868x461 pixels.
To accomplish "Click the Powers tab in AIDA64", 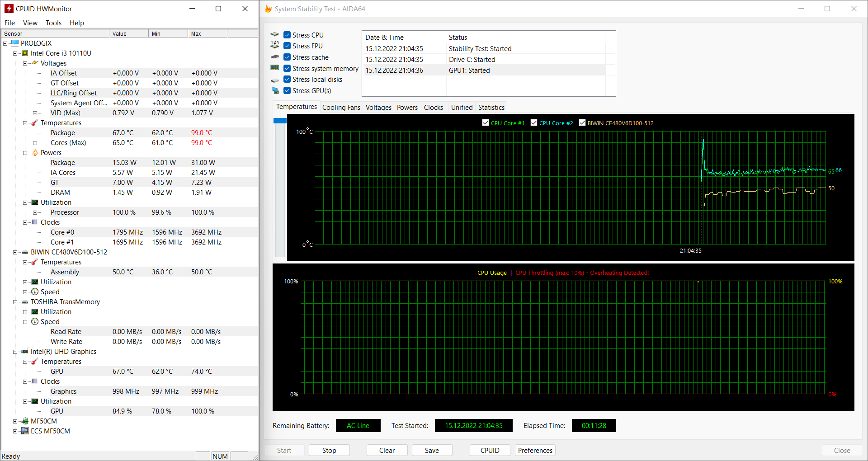I will tap(407, 107).
